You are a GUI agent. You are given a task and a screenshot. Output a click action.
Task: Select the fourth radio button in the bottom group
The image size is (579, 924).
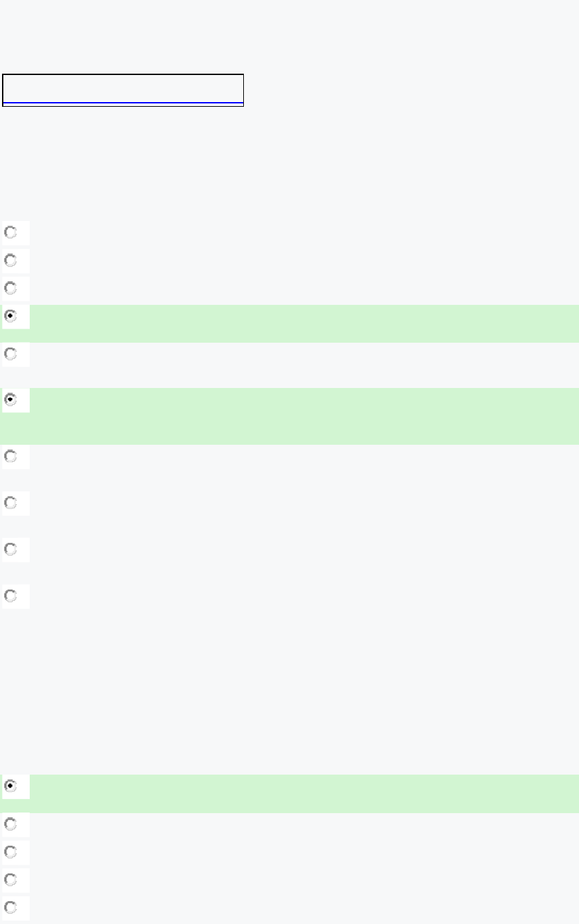click(x=11, y=879)
